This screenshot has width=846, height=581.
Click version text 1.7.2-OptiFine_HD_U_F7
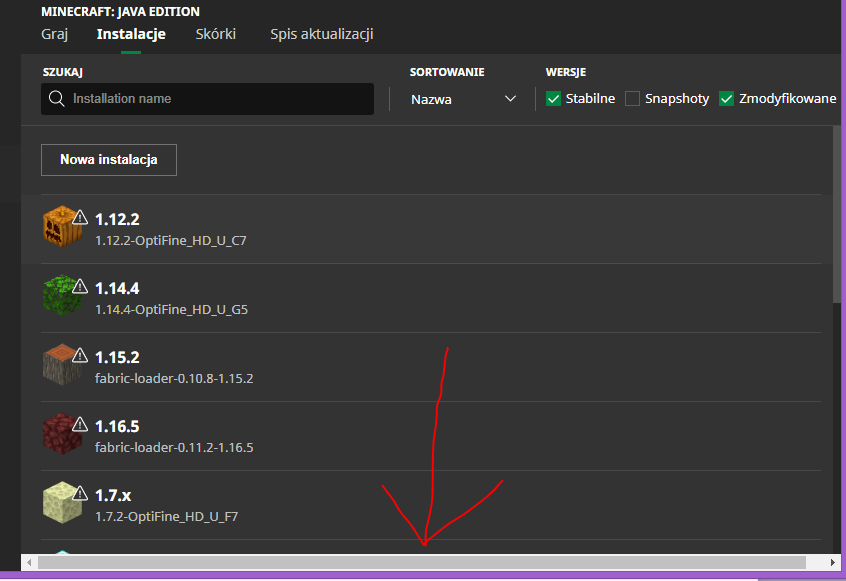click(x=167, y=517)
